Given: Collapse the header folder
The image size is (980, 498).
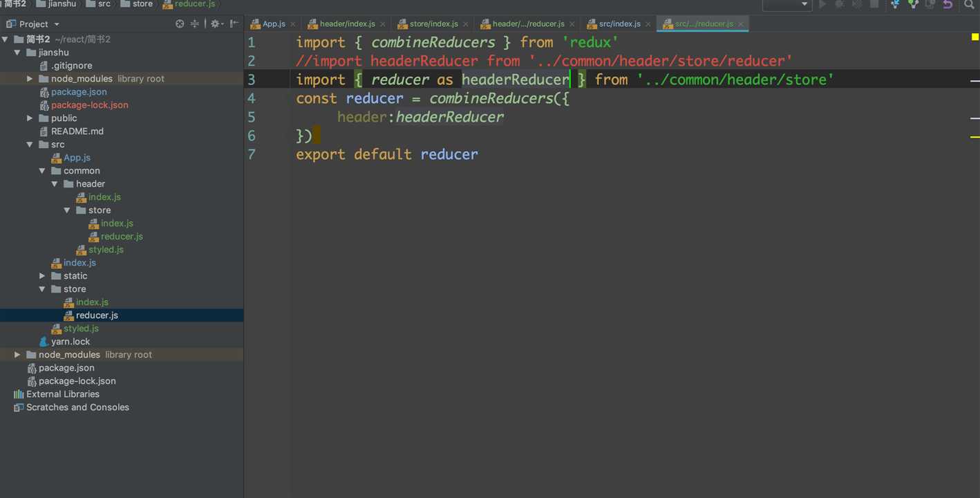Looking at the screenshot, I should [55, 184].
